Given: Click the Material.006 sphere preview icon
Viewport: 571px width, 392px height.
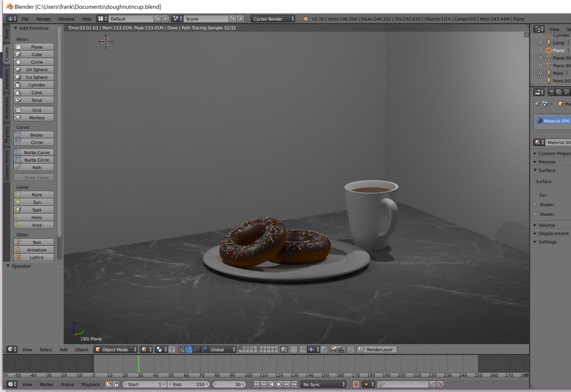Looking at the screenshot, I should (539, 120).
